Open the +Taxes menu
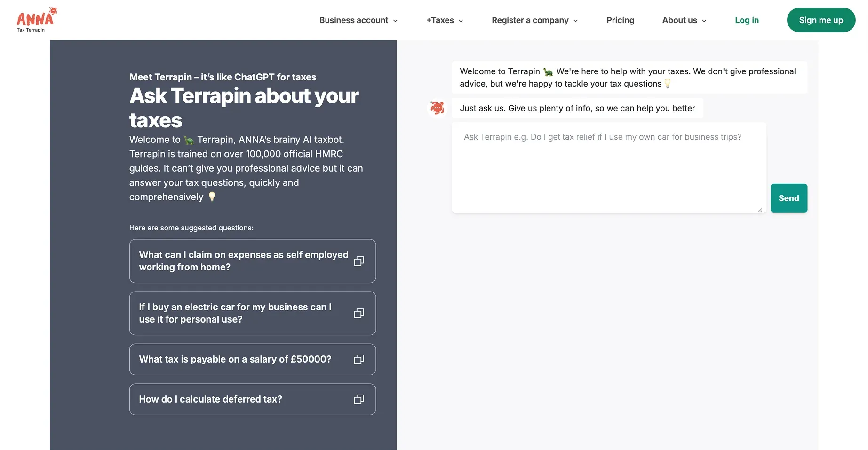This screenshot has width=868, height=450. click(x=445, y=20)
